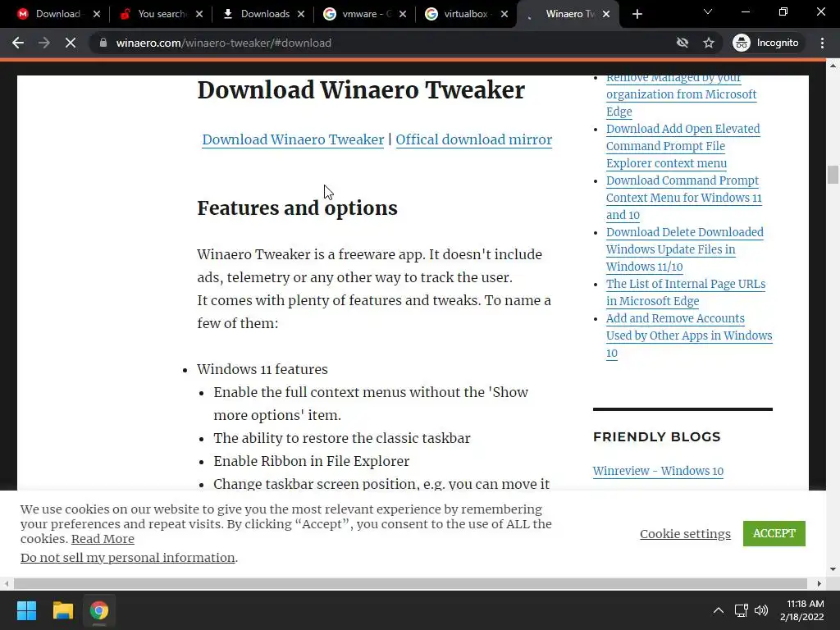840x630 pixels.
Task: Open the third-party cookies blocked eye icon
Action: tap(682, 43)
